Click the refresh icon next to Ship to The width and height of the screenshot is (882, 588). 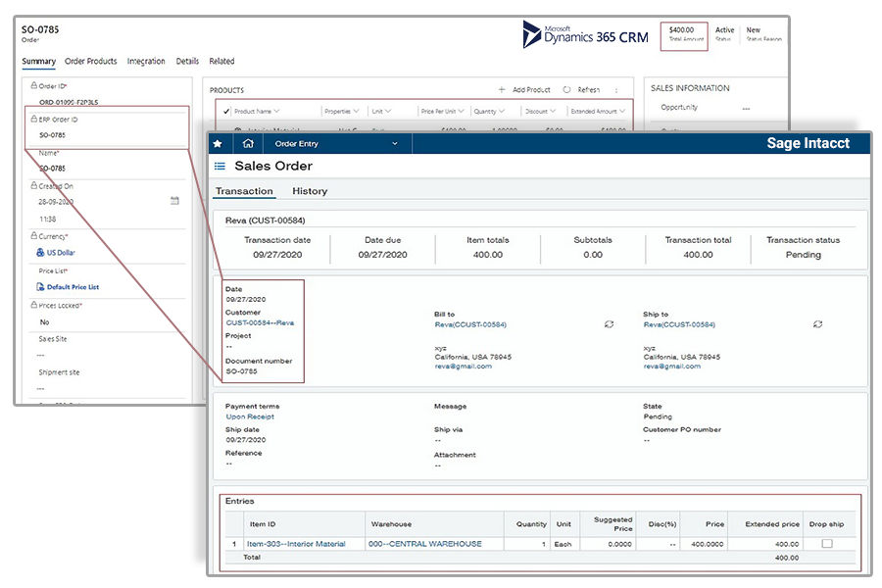coord(818,324)
